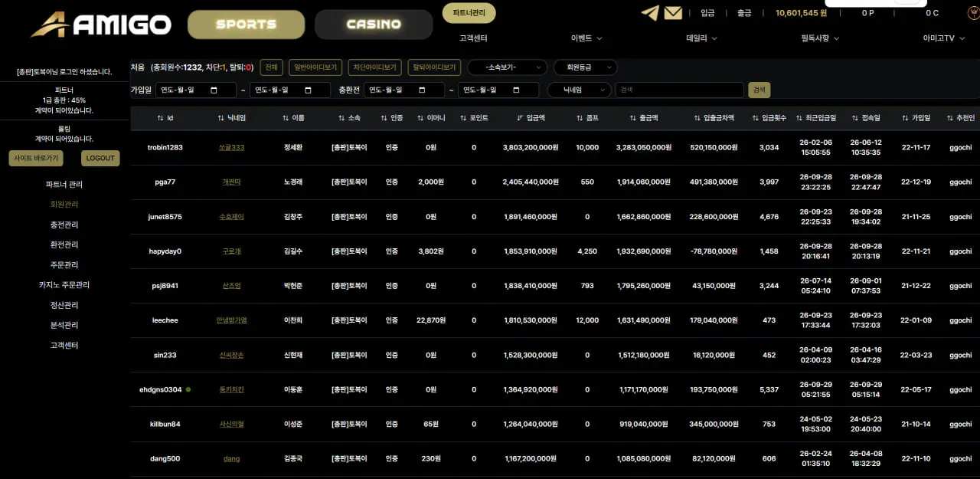Sort table by 포인트 column
Viewport: 980px width, 479px height.
click(474, 118)
